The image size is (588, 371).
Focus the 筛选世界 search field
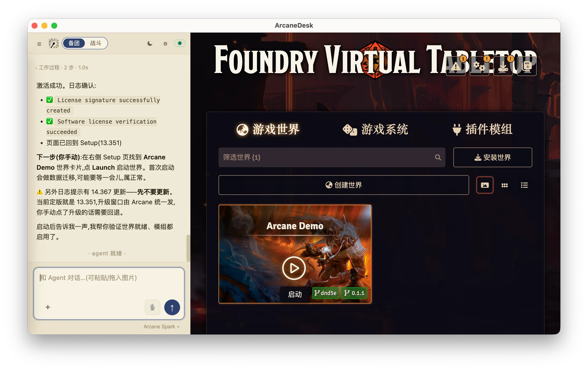tap(332, 157)
